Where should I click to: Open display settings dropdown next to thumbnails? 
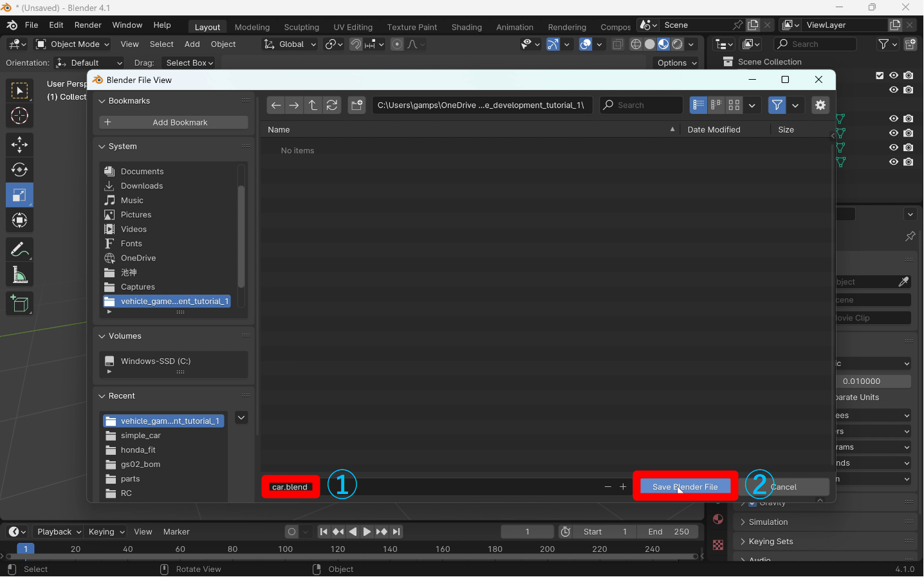[752, 105]
